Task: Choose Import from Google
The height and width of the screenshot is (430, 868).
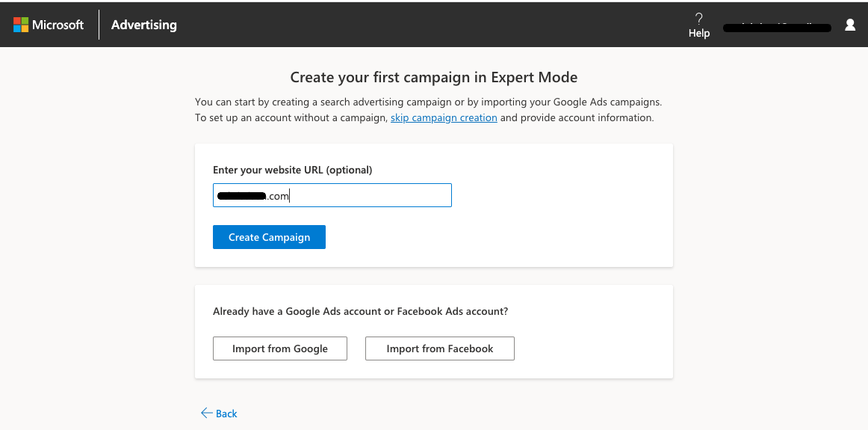Action: coord(280,348)
